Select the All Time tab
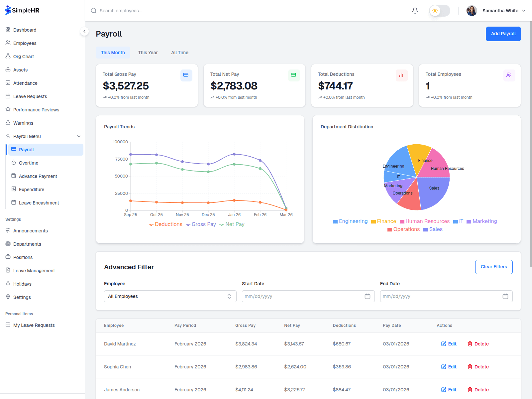Screen dimensions: 532x399 179,53
